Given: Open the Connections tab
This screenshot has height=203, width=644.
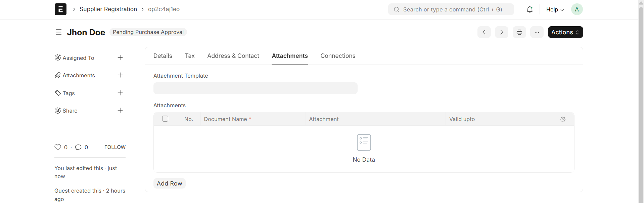Looking at the screenshot, I should (x=338, y=56).
